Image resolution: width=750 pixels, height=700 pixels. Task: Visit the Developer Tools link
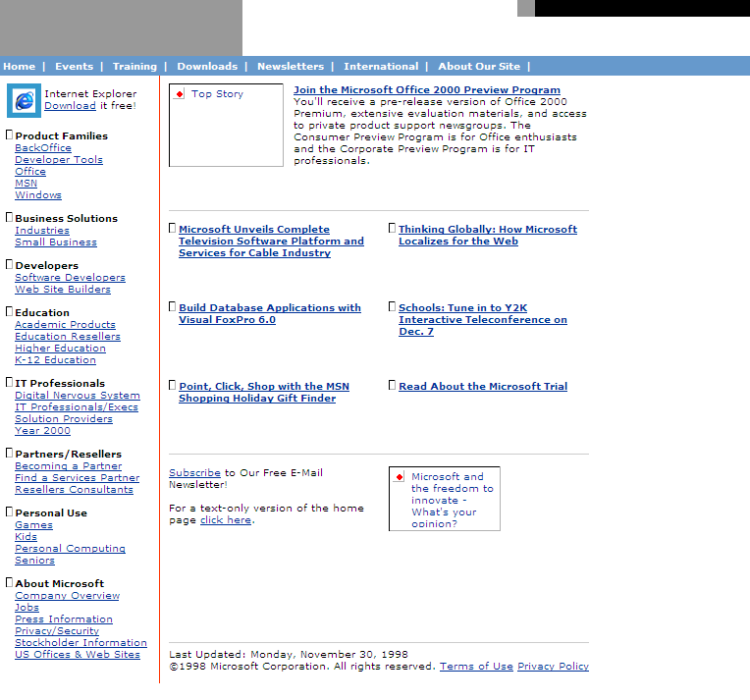click(x=59, y=160)
